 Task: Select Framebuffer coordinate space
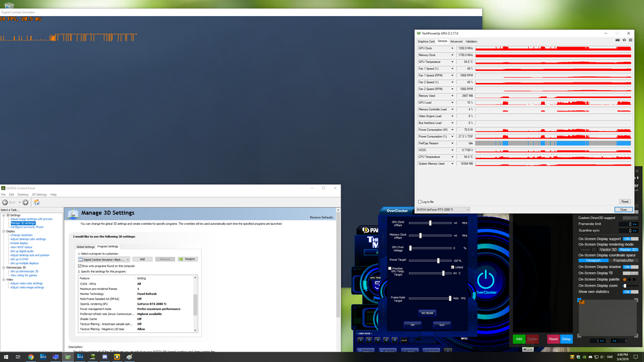tap(623, 260)
